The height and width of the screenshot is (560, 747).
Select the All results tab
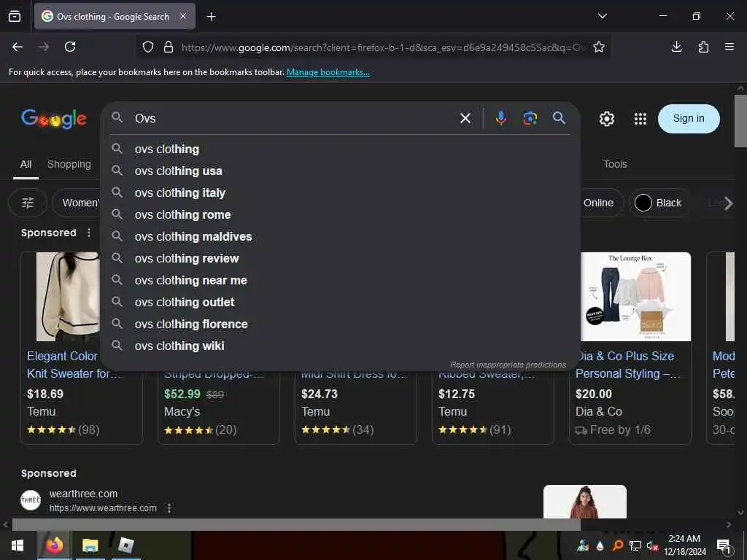point(26,164)
